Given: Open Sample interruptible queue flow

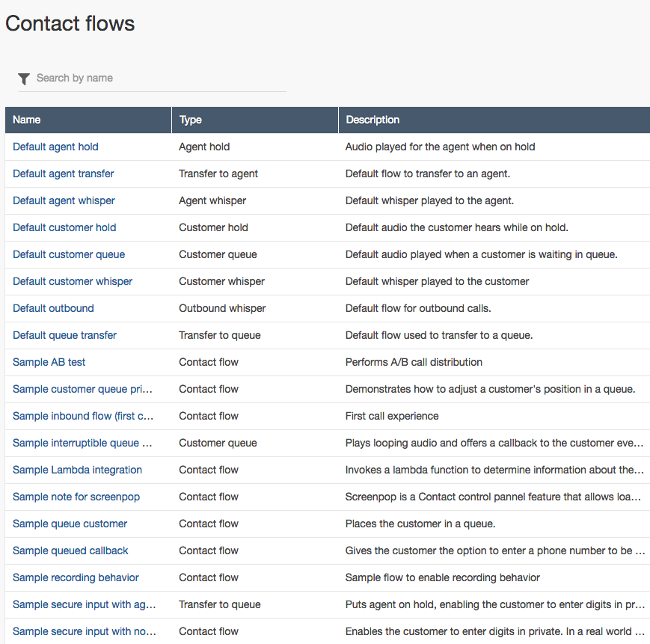Looking at the screenshot, I should (x=82, y=443).
